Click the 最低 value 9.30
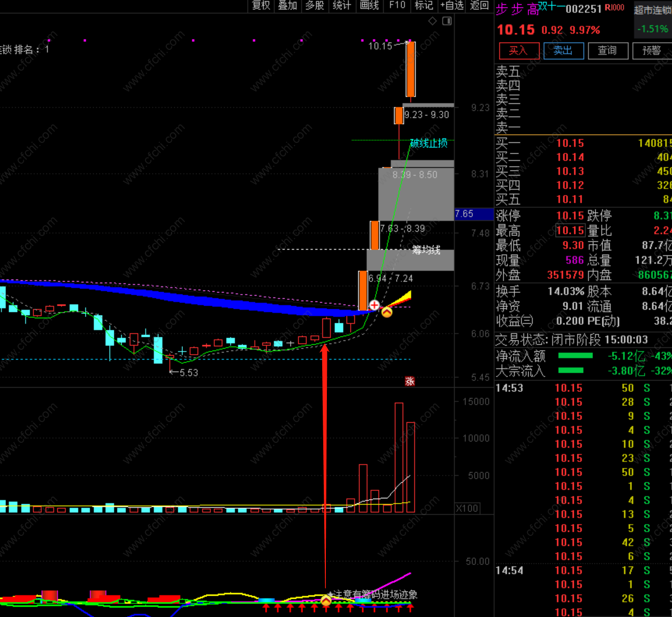Screen dimensions: 672x617 click(573, 245)
